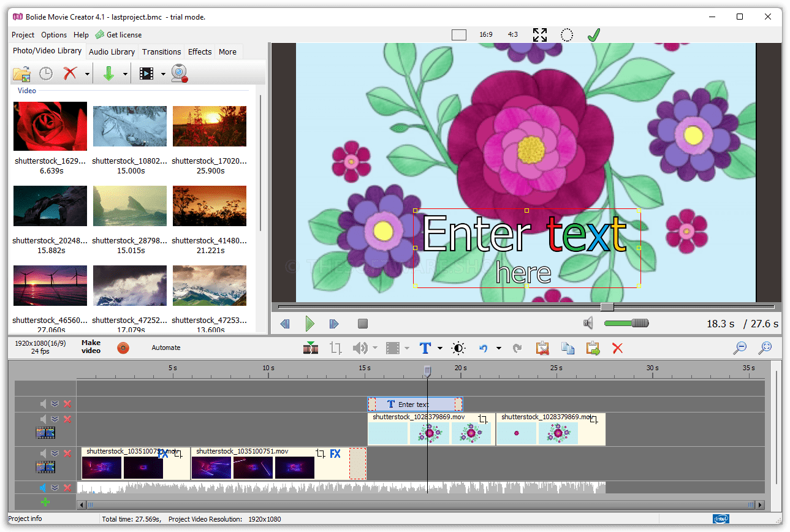Delete selected item with the red X in timeline toolbar
Viewport: 790px width, 532px height.
point(617,348)
